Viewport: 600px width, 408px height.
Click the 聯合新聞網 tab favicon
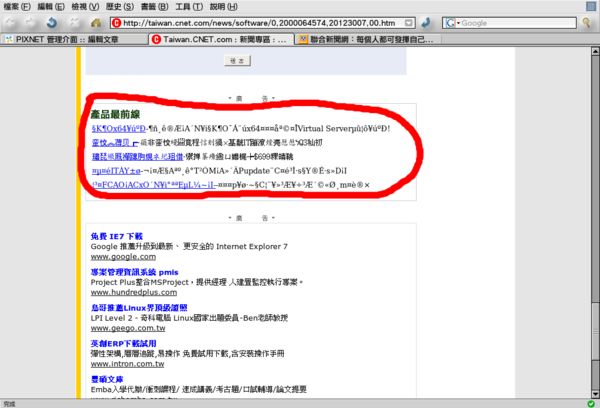click(303, 39)
